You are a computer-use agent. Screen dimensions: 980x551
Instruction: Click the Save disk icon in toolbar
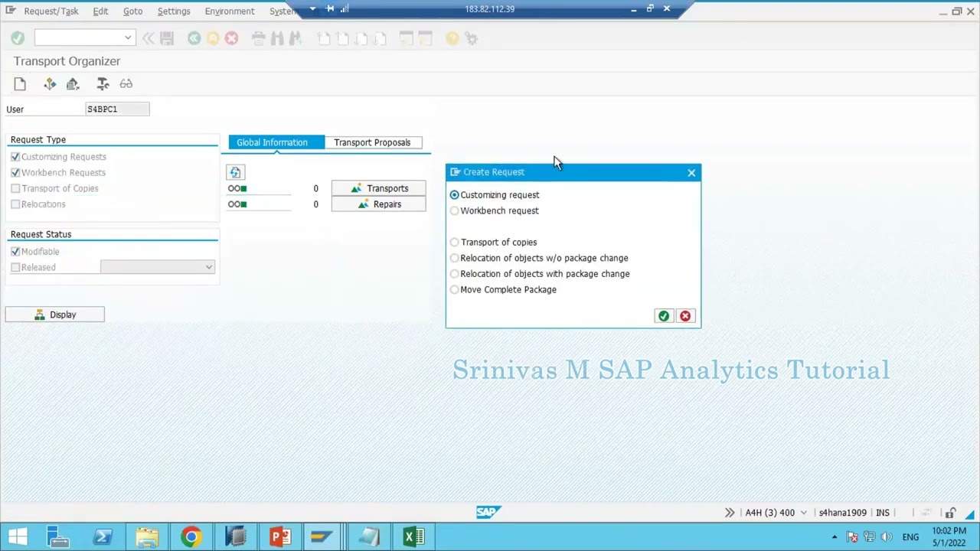tap(167, 38)
